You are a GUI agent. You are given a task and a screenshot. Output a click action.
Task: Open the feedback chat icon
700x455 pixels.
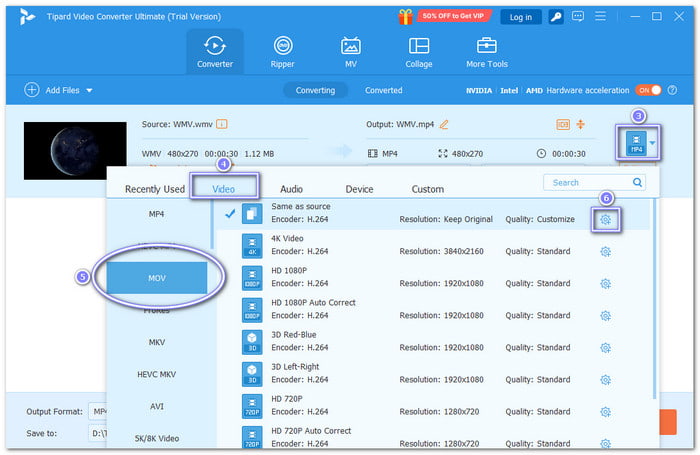[x=577, y=17]
